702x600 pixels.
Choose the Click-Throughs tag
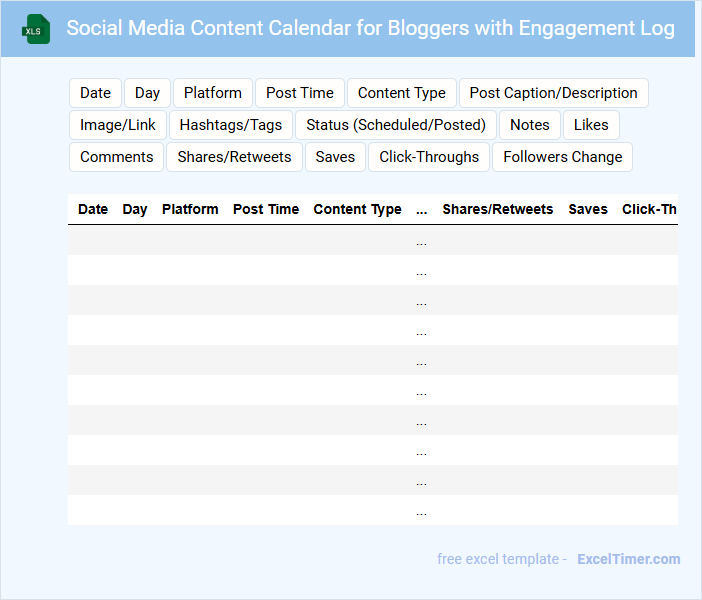pyautogui.click(x=429, y=157)
